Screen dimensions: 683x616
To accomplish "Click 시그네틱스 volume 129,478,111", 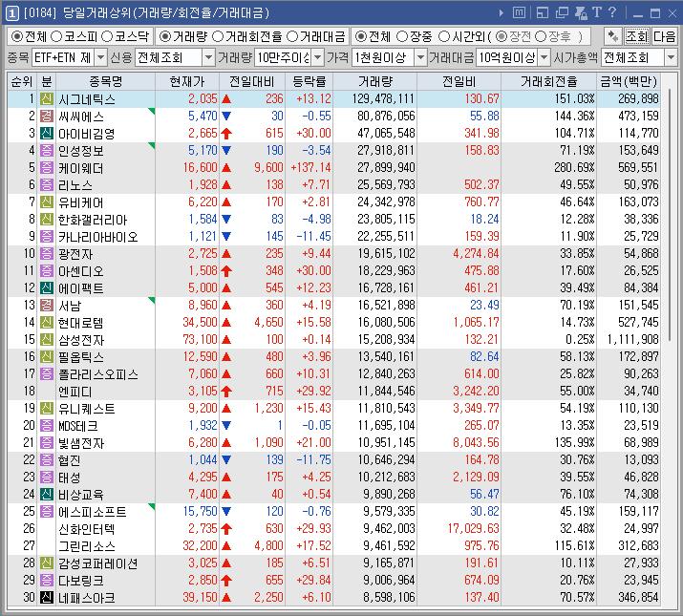I will pyautogui.click(x=383, y=99).
